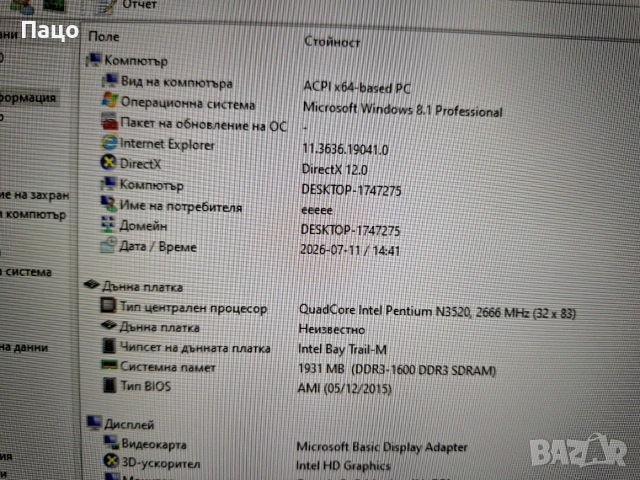This screenshot has width=640, height=480.
Task: Click the Internet Explorer row icon
Action: [109, 142]
